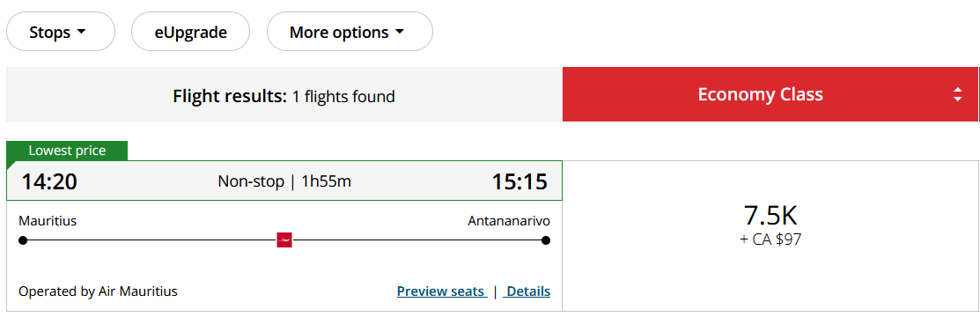Click the Lowest price green badge
The height and width of the screenshot is (317, 980).
click(67, 151)
